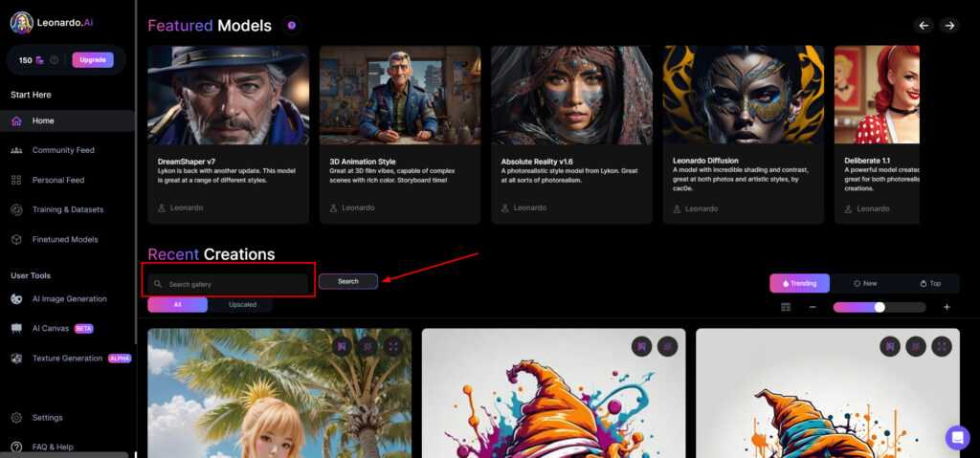Click the Featured Models help question-mark icon
The height and width of the screenshot is (458, 980).
click(291, 26)
